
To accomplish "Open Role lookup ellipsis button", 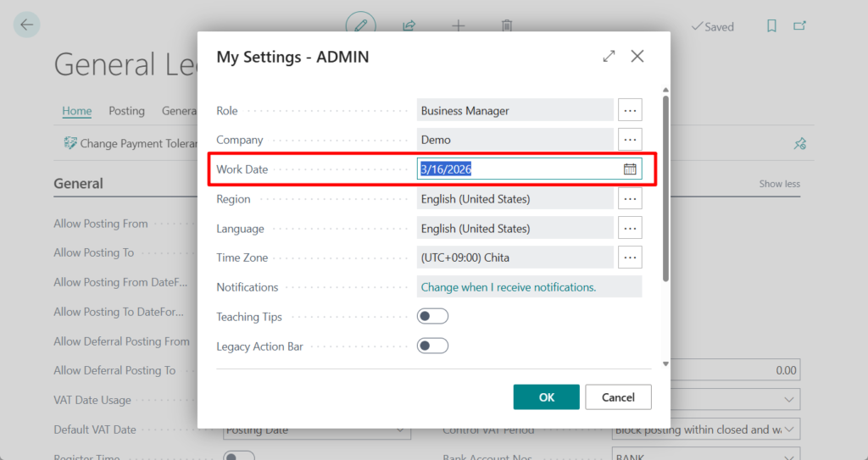I will point(630,110).
